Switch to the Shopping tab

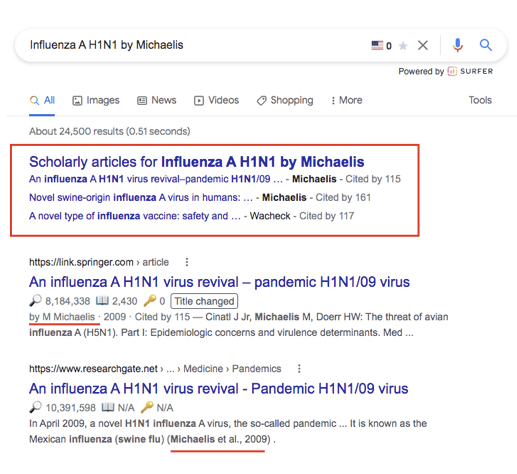tap(285, 100)
